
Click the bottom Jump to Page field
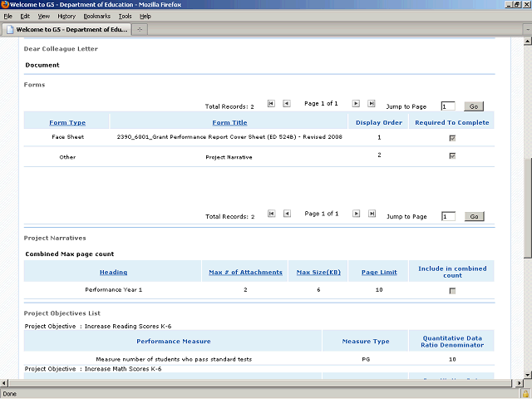click(x=448, y=216)
